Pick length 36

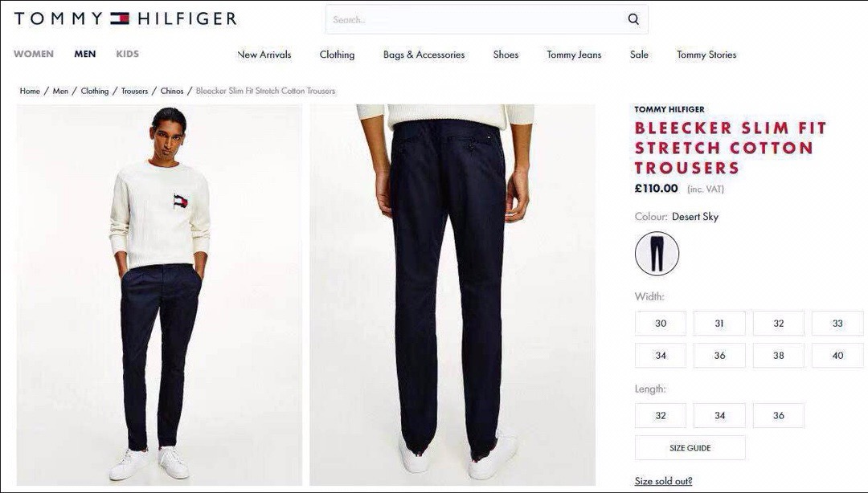pos(778,416)
